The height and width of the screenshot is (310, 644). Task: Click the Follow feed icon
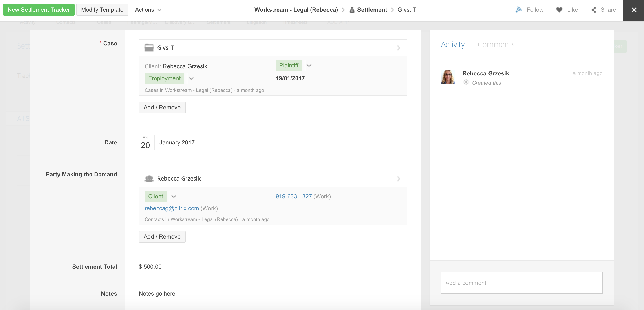tap(518, 10)
